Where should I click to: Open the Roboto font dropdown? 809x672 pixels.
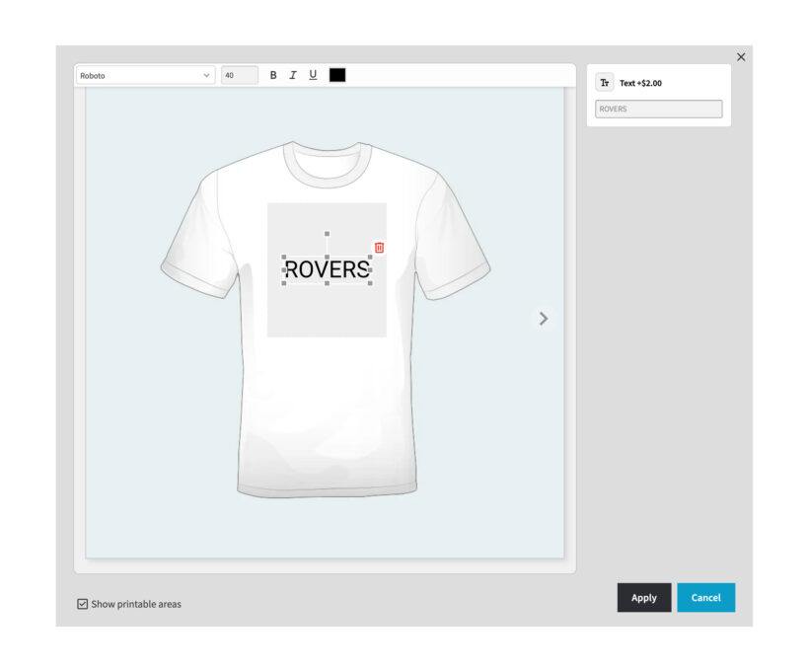pyautogui.click(x=145, y=75)
